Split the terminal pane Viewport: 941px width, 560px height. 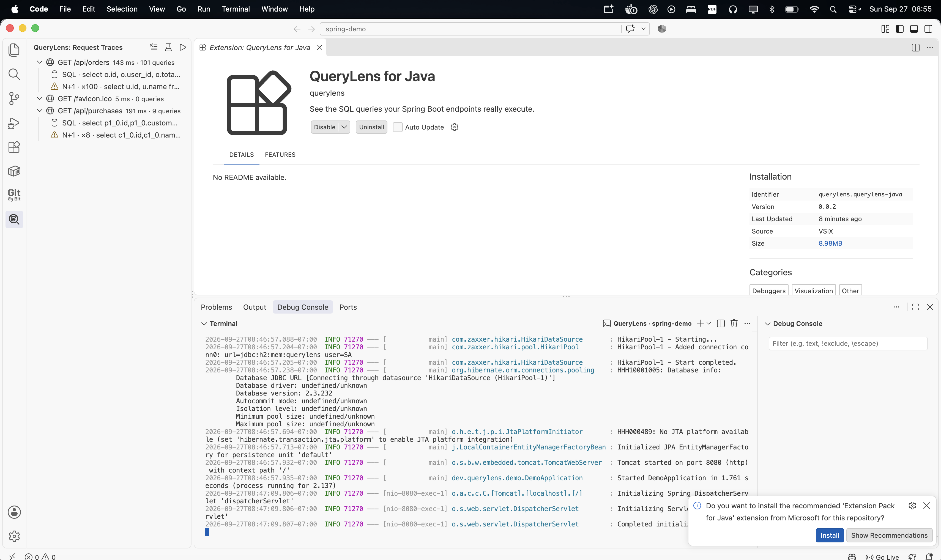coord(721,323)
